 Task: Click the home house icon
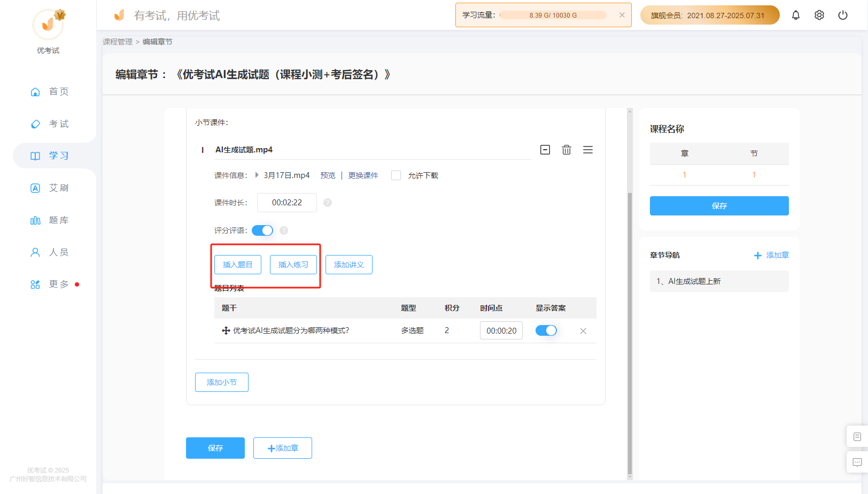[x=35, y=92]
